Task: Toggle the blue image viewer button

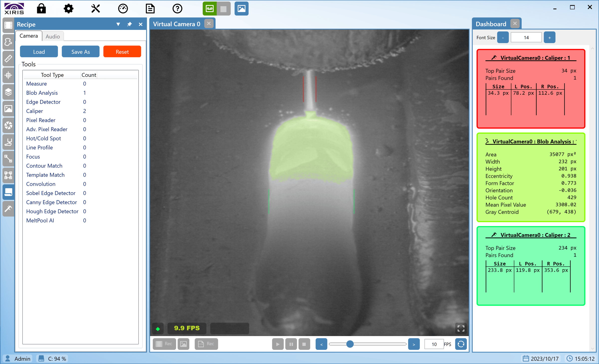Action: [241, 8]
